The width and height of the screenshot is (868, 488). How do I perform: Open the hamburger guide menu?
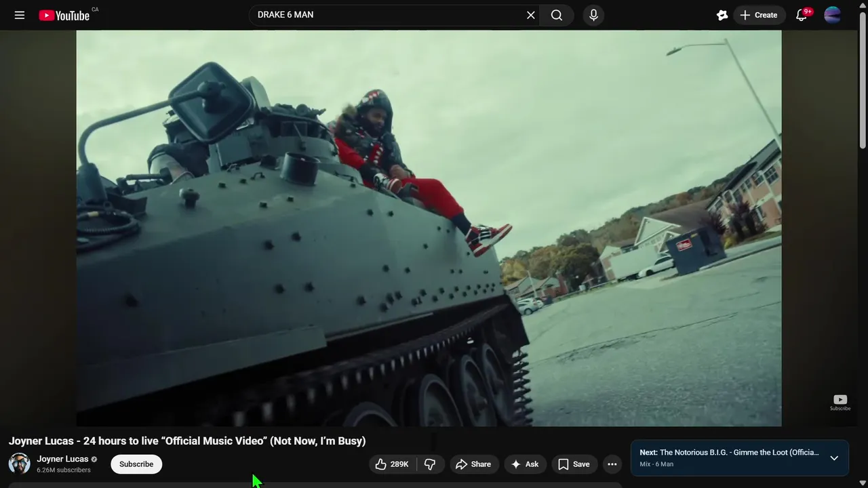tap(20, 15)
